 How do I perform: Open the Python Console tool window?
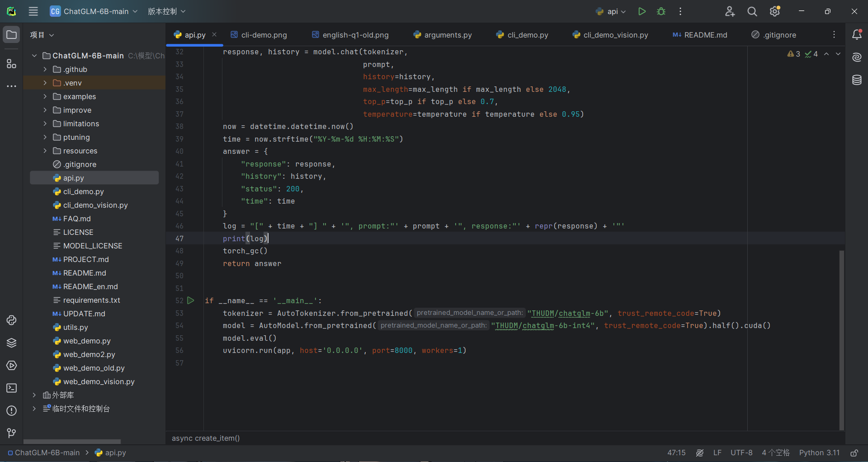11,320
